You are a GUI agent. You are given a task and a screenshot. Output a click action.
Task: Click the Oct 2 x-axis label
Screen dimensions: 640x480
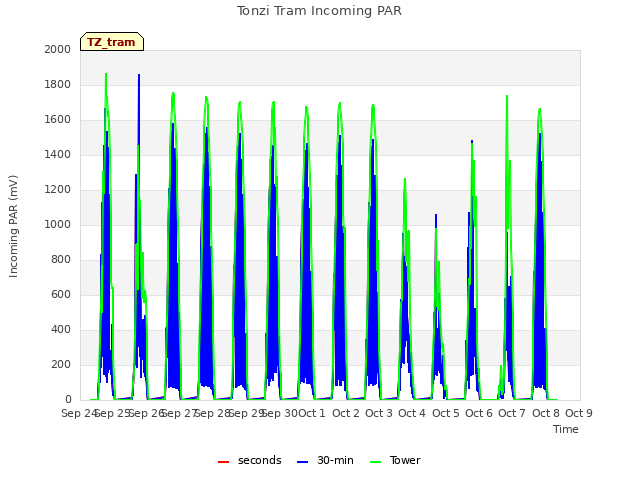point(346,413)
